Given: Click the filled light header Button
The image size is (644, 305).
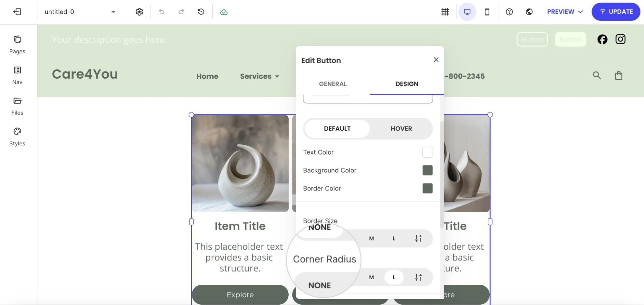Looking at the screenshot, I should tap(571, 39).
